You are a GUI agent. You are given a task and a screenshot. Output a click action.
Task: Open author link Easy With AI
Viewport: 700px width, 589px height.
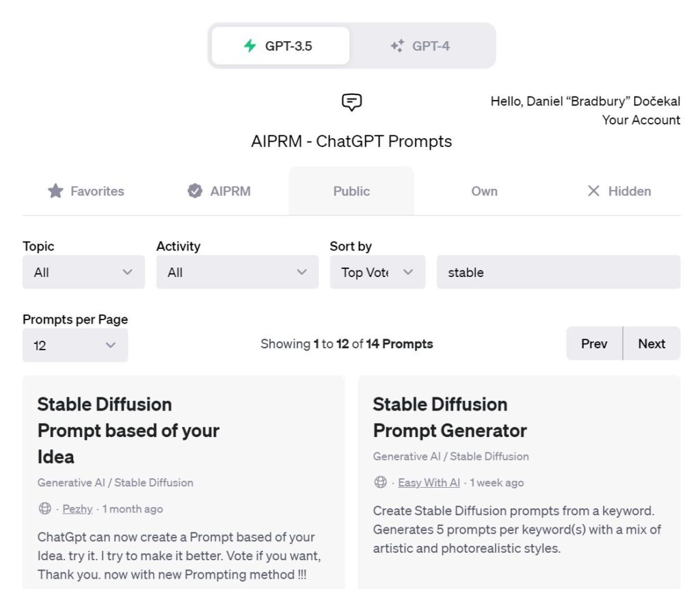click(x=429, y=483)
